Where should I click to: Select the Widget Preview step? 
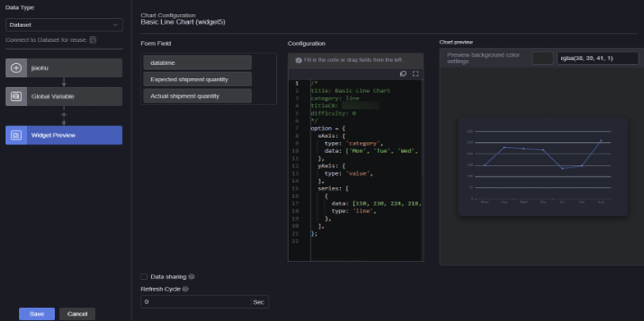click(64, 135)
